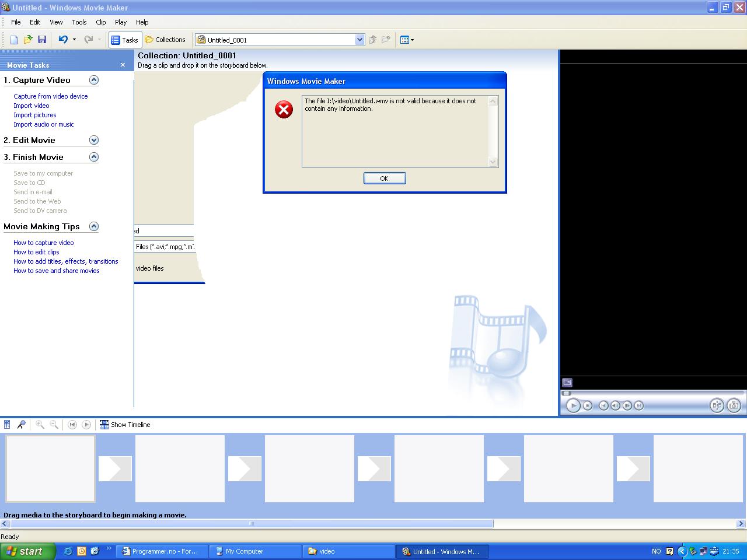Open the Edit menu
Image resolution: width=747 pixels, height=560 pixels.
point(35,22)
